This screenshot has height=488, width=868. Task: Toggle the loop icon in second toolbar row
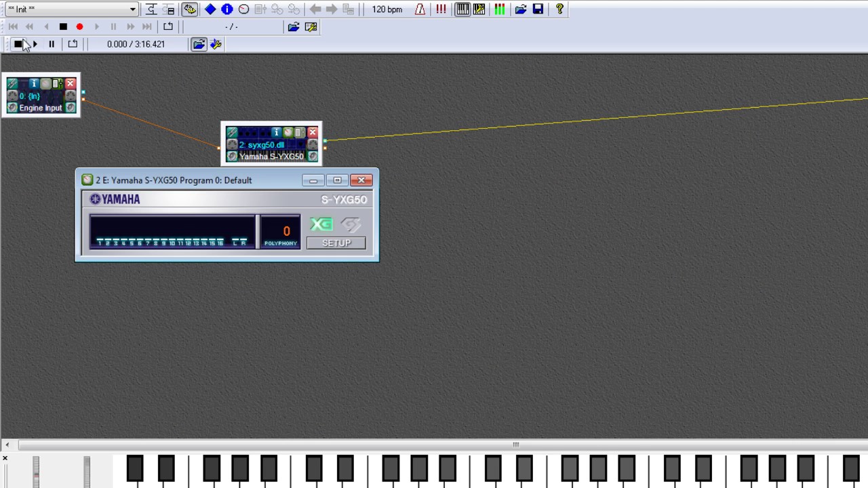[168, 27]
